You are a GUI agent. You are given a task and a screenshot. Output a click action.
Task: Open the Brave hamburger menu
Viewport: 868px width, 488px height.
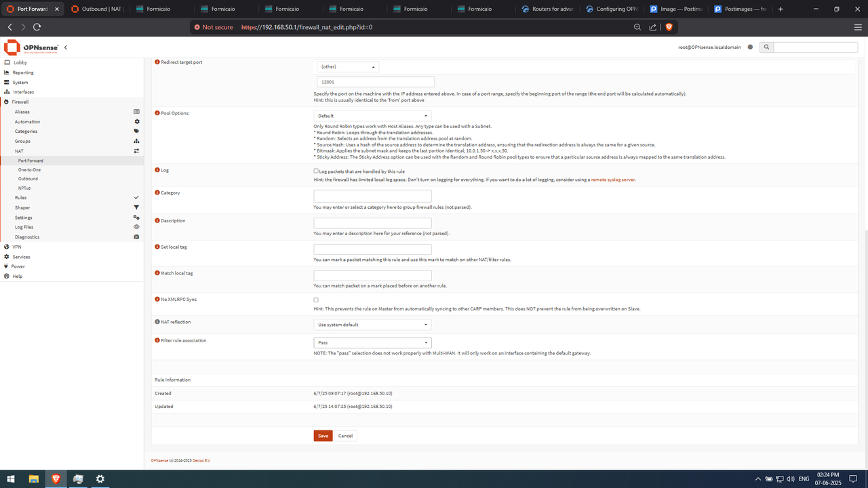858,27
